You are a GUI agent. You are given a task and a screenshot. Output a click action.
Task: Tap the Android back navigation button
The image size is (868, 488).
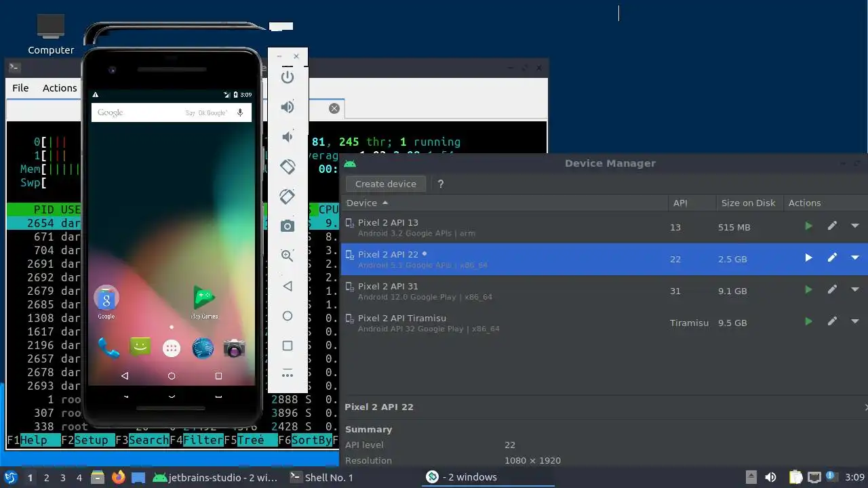click(125, 375)
